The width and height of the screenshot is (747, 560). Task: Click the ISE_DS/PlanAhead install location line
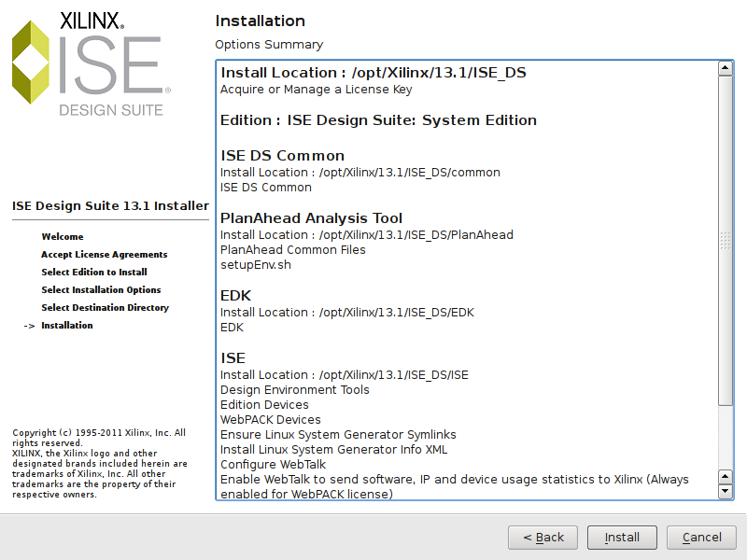coord(367,235)
